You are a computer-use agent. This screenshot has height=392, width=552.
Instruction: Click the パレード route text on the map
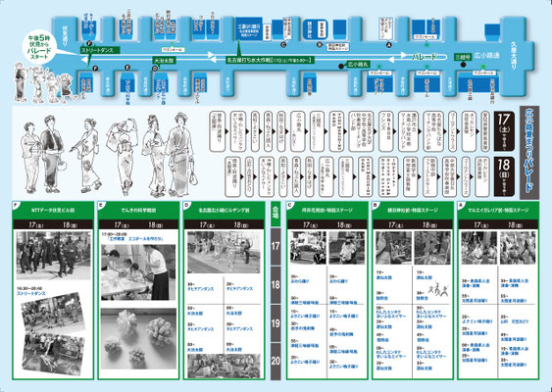(x=425, y=56)
